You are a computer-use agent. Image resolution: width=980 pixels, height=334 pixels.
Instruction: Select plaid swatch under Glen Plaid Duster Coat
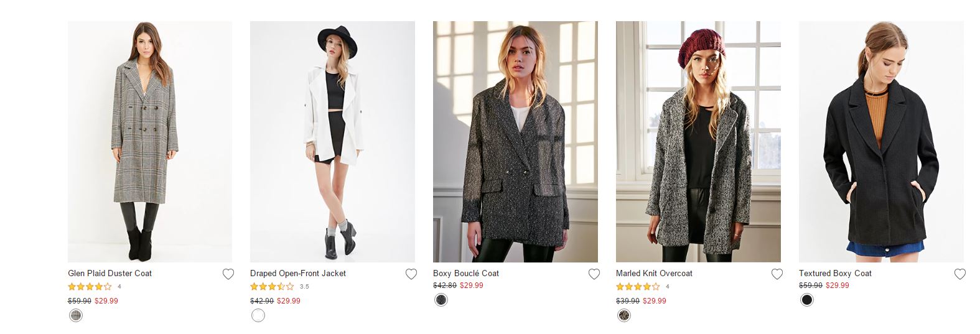pyautogui.click(x=75, y=315)
